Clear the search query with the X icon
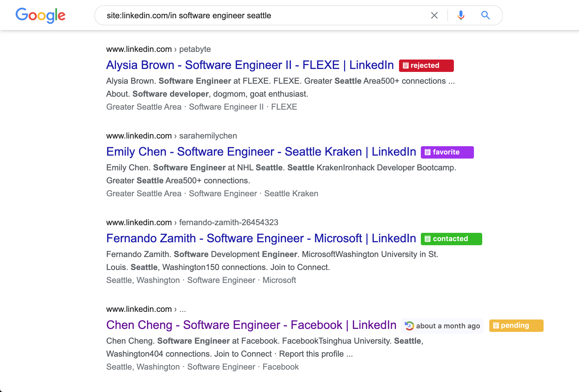579x392 pixels. [434, 15]
